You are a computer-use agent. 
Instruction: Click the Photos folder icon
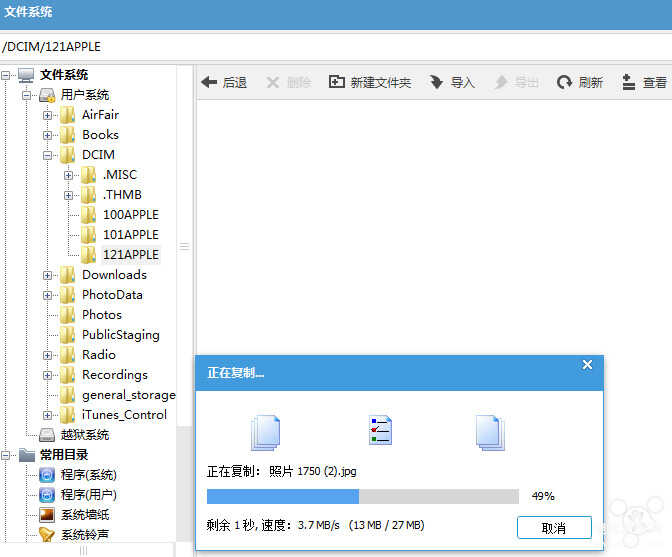(67, 315)
